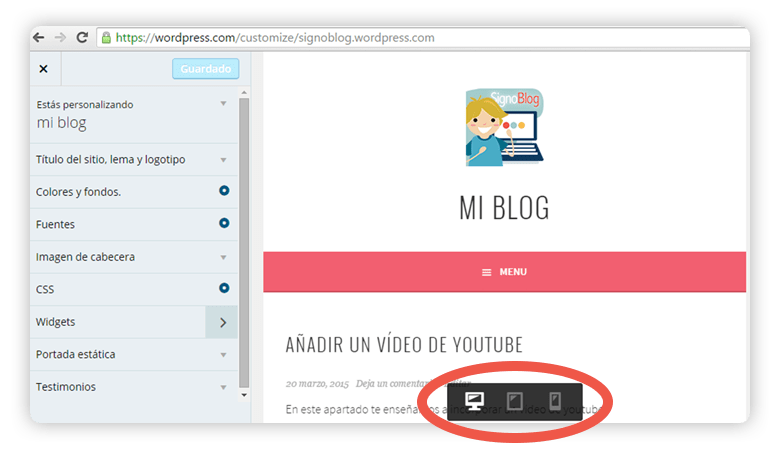The image size is (780, 450).
Task: Expand the Imagen de cabecera section
Action: [133, 257]
